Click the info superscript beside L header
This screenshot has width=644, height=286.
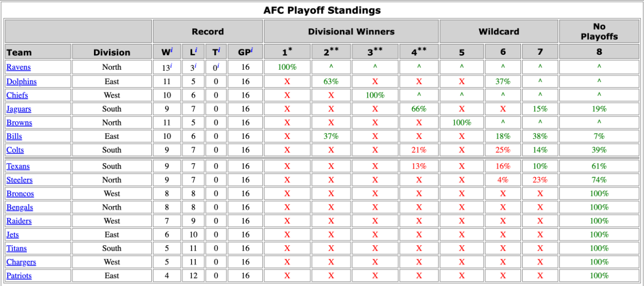(196, 50)
